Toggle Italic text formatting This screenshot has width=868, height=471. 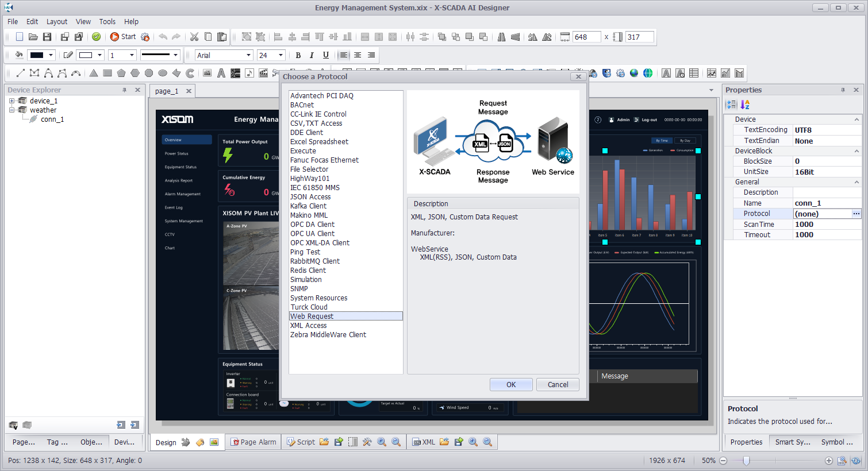point(312,55)
